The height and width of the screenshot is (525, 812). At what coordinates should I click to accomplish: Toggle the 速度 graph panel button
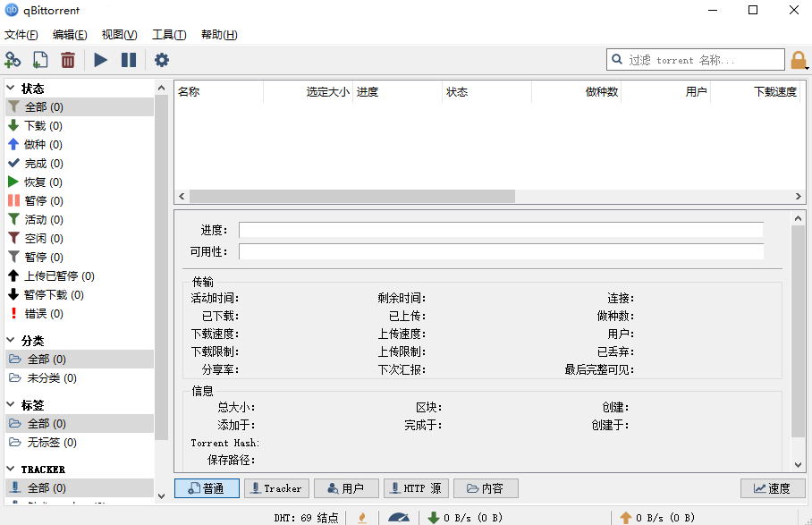point(773,488)
